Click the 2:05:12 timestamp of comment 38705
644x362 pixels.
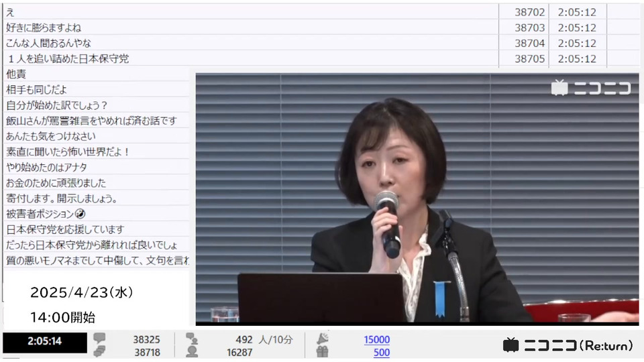tap(577, 59)
